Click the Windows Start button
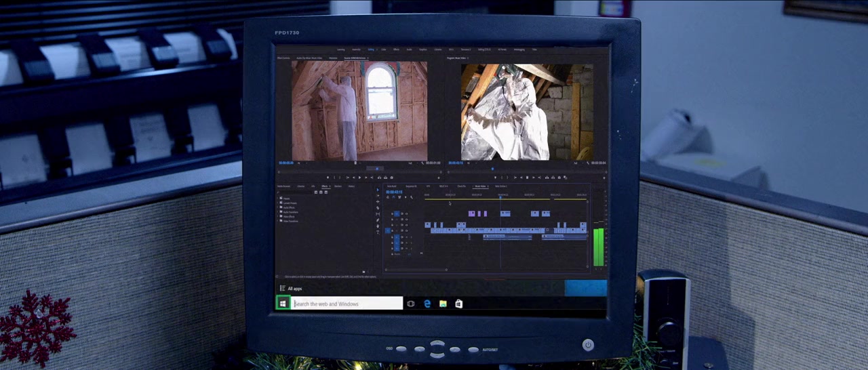The image size is (868, 370). coord(283,304)
